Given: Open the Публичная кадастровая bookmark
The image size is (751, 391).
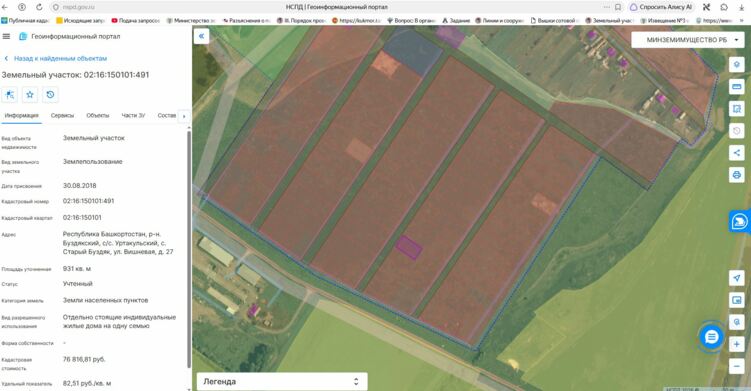Looking at the screenshot, I should (x=25, y=21).
